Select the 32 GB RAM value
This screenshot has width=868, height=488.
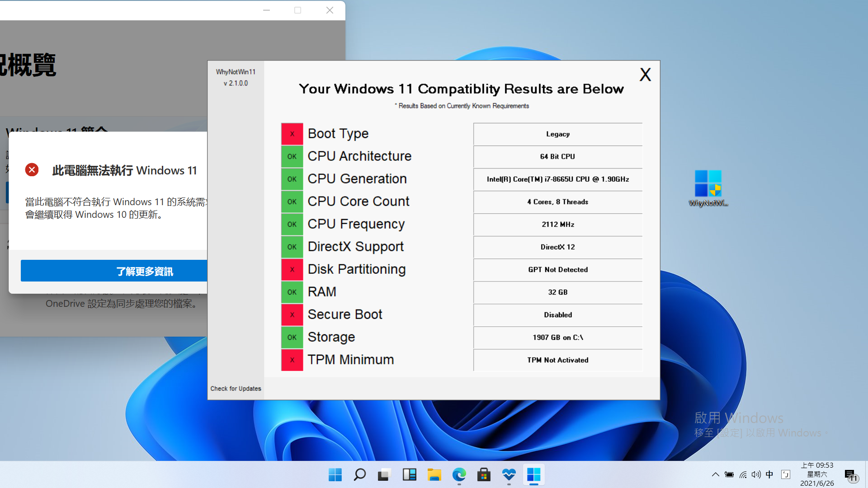pos(558,292)
